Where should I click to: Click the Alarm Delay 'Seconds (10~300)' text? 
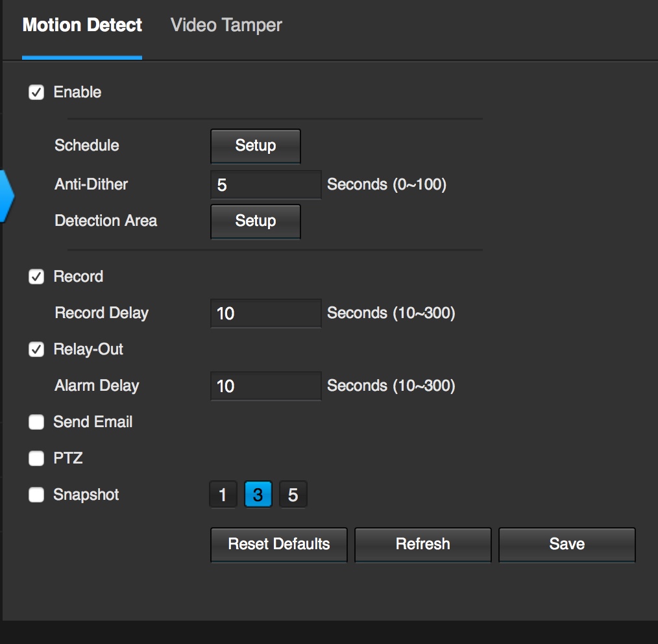391,386
